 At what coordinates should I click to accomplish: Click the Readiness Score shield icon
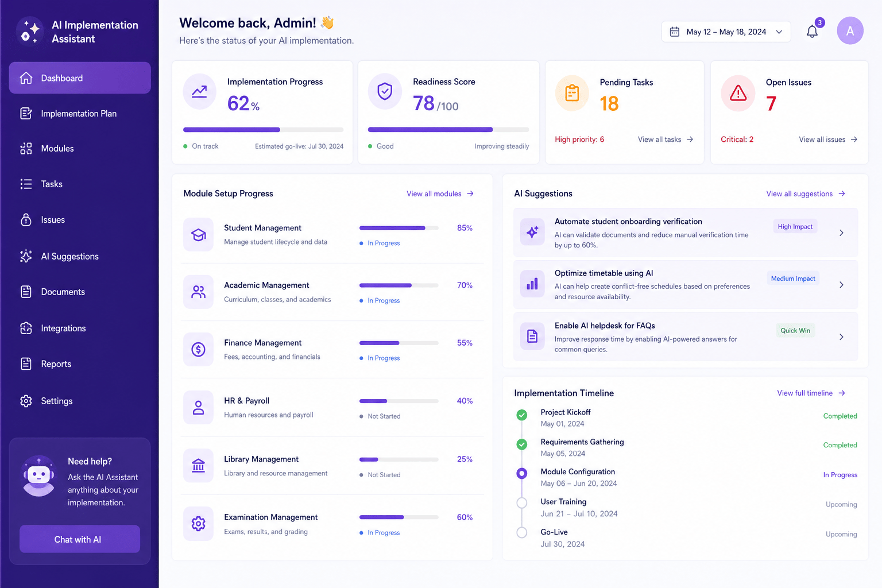(x=385, y=91)
